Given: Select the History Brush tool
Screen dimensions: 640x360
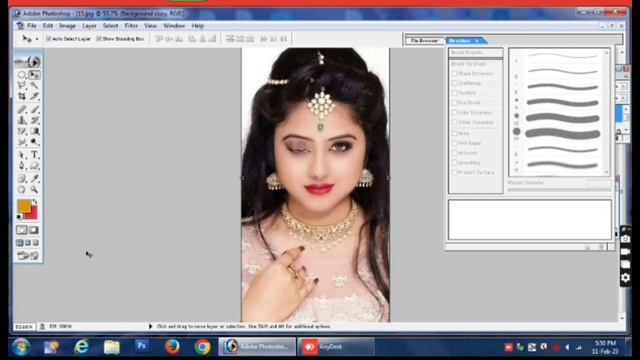Looking at the screenshot, I should 34,120.
